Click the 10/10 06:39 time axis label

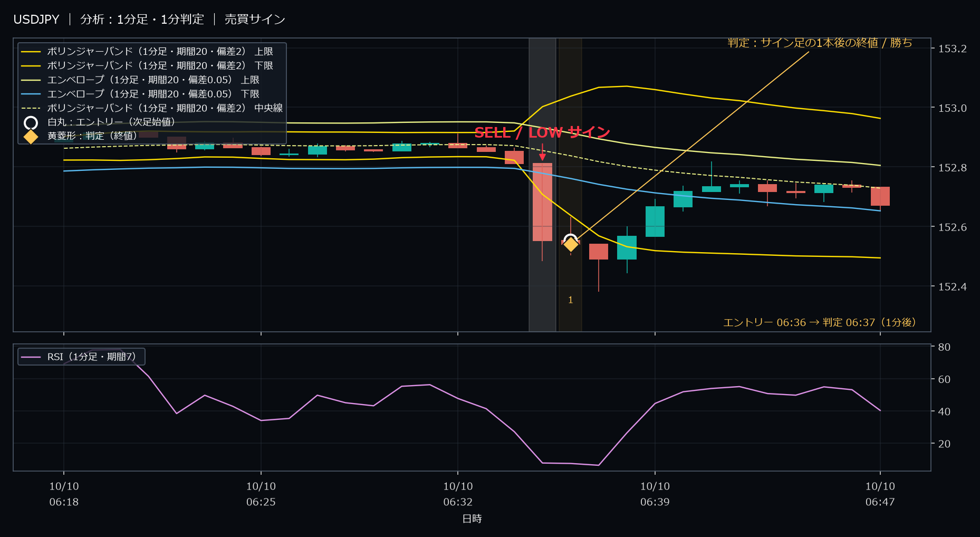(655, 494)
